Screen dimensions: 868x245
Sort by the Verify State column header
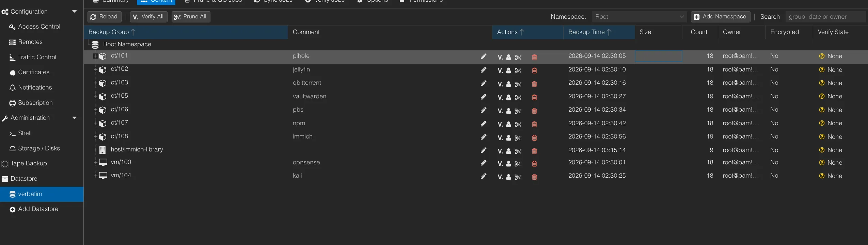point(840,32)
